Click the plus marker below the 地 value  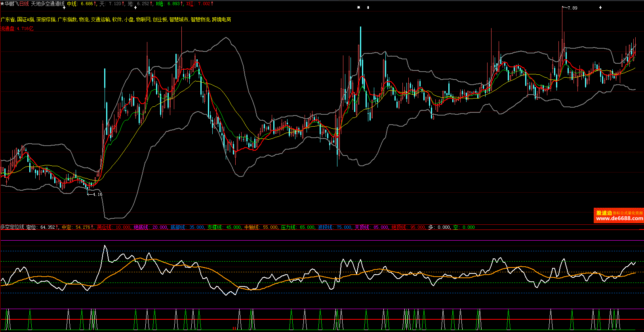pyautogui.click(x=135, y=8)
